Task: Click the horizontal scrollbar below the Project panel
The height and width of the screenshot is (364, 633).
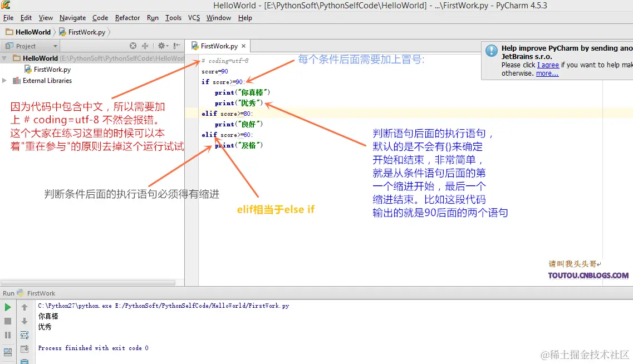Action: (89, 283)
